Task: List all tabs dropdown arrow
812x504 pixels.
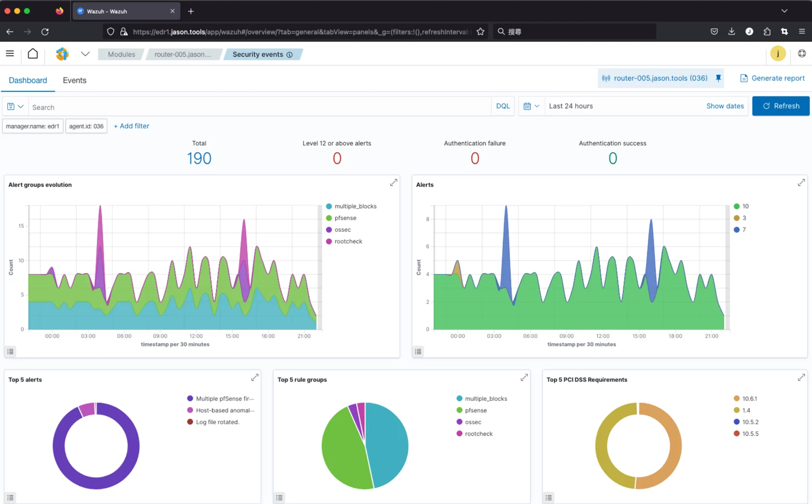Action: (x=784, y=11)
